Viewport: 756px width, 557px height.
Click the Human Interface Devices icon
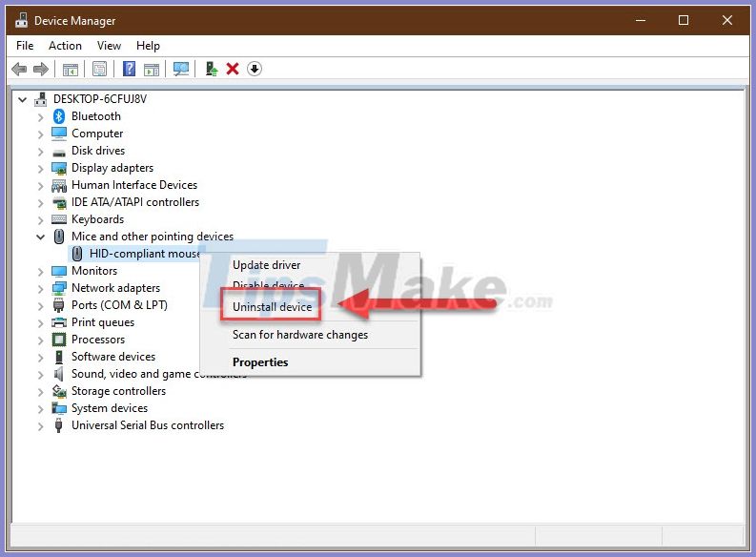(59, 186)
